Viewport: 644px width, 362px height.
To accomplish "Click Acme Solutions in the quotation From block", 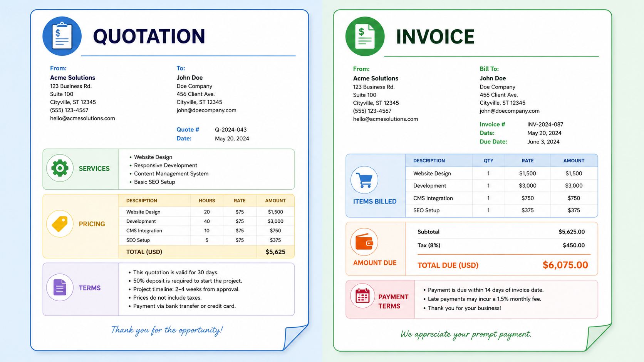I will 72,78.
